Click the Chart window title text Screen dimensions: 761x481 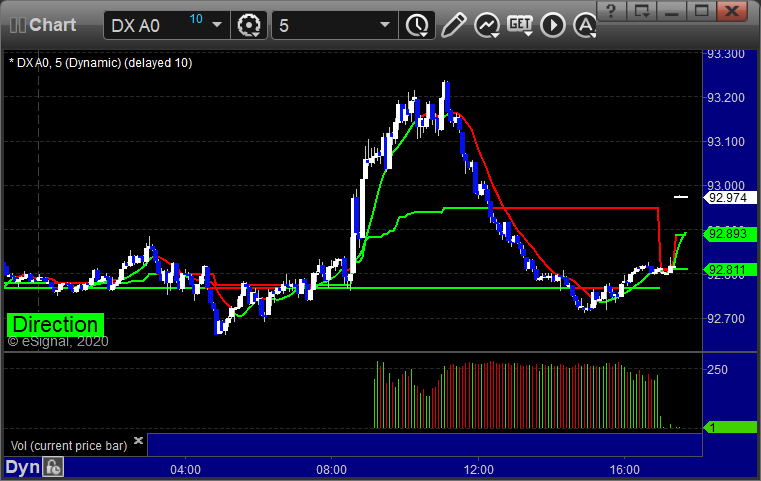(52, 25)
